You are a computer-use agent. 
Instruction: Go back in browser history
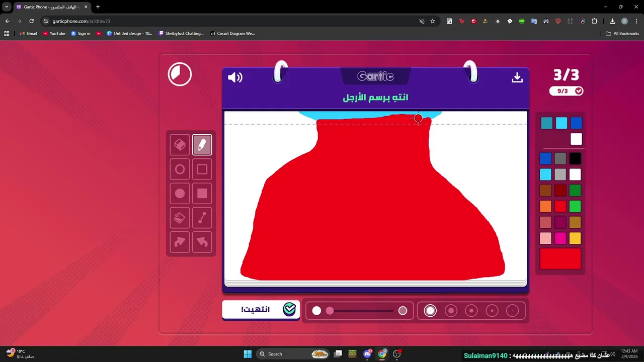7,21
